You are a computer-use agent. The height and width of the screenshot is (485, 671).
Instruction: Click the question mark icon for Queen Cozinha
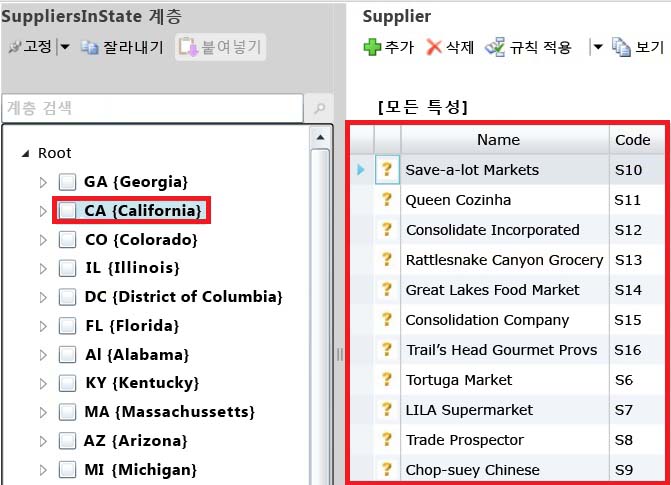[x=387, y=199]
